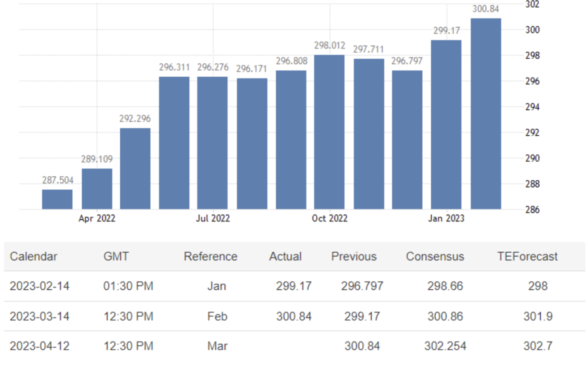Click the 302.254 consensus value

pyautogui.click(x=445, y=346)
